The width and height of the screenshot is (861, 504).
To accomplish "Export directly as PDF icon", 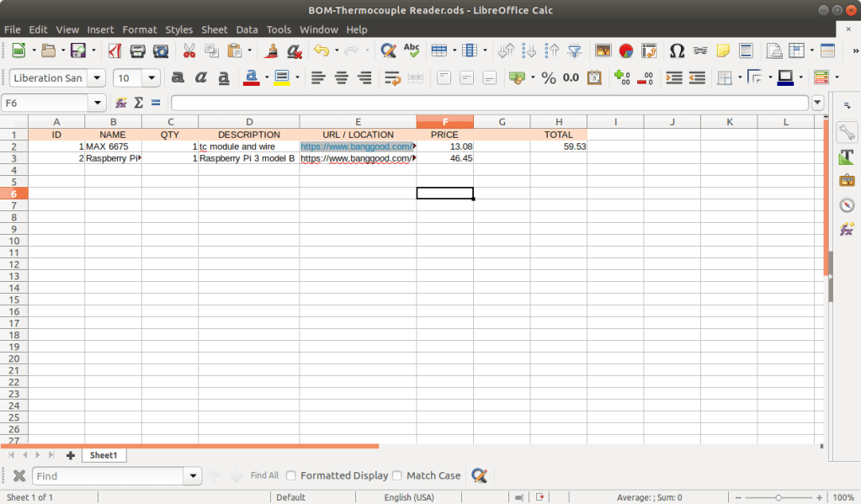I will (x=114, y=50).
